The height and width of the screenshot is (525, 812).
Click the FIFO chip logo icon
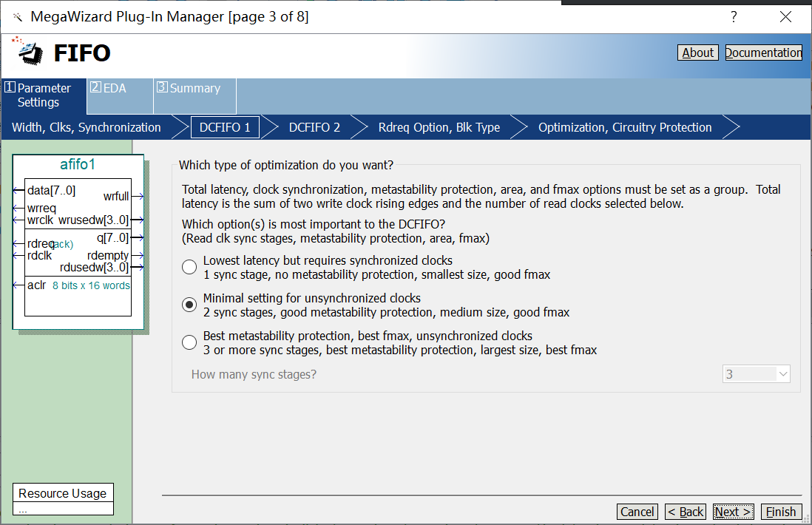point(29,52)
